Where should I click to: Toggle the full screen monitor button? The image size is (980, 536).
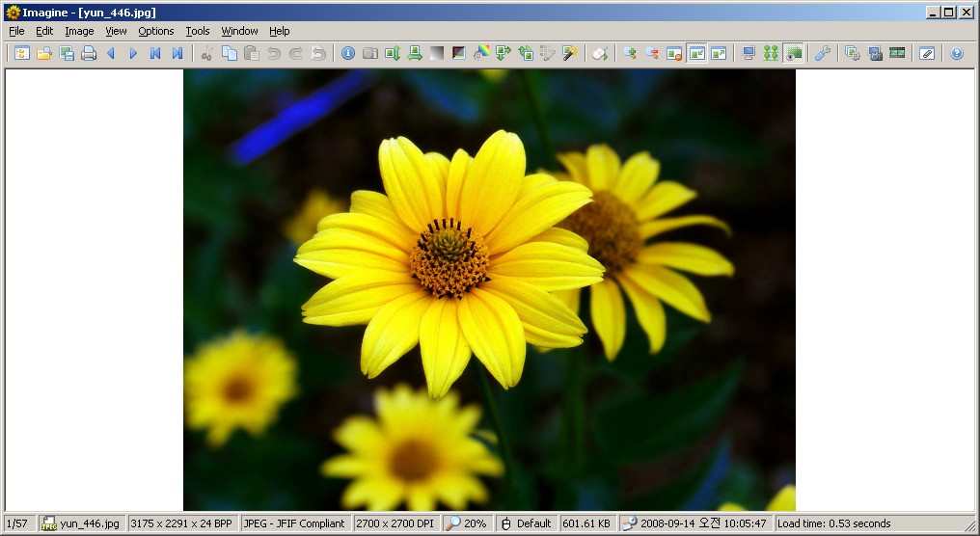(749, 54)
